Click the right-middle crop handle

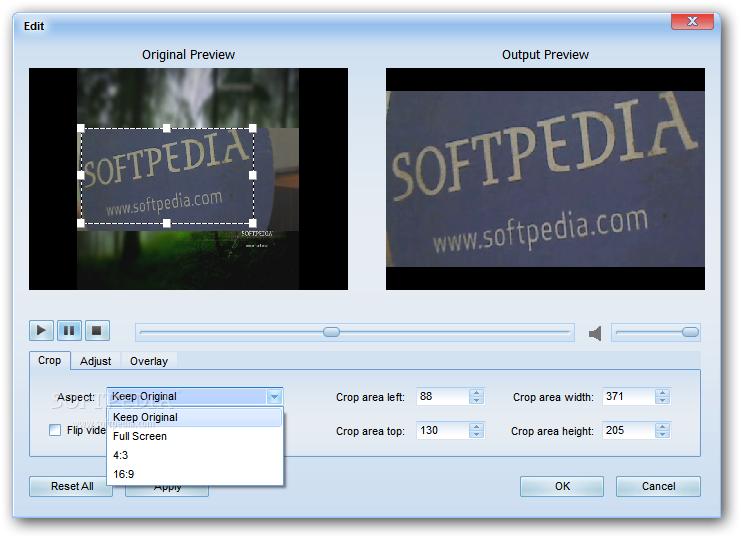pos(253,175)
